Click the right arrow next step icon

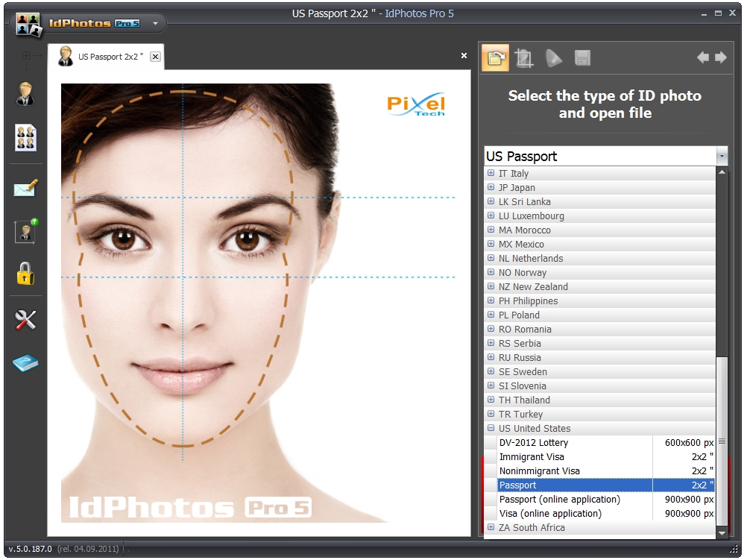(721, 57)
